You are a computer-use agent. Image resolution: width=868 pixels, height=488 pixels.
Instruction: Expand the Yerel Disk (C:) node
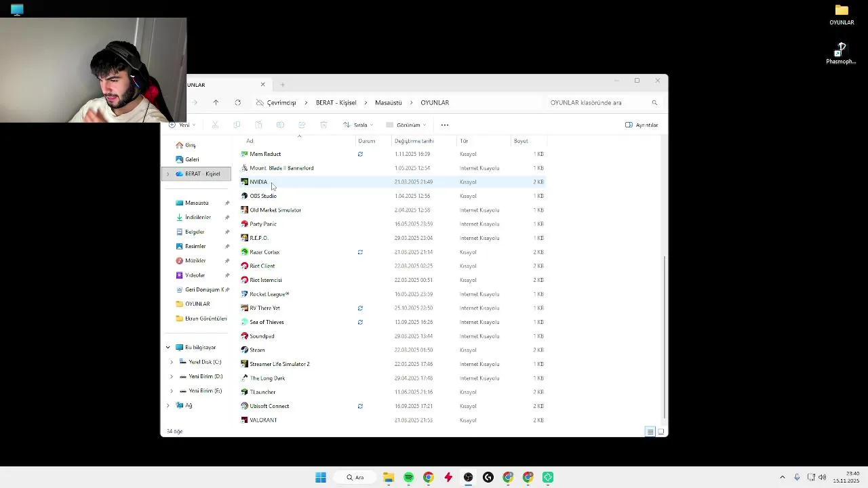pyautogui.click(x=171, y=362)
